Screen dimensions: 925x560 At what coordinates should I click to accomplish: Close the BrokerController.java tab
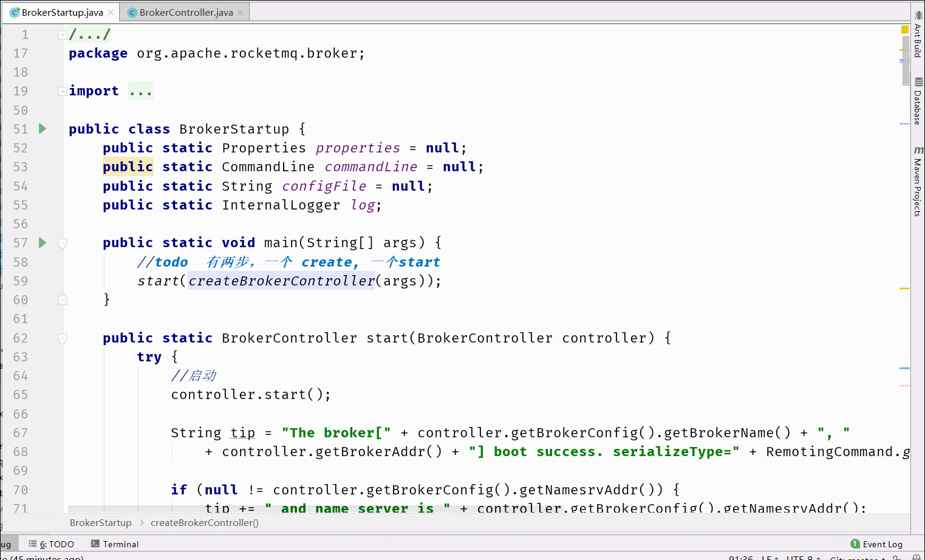(x=241, y=13)
